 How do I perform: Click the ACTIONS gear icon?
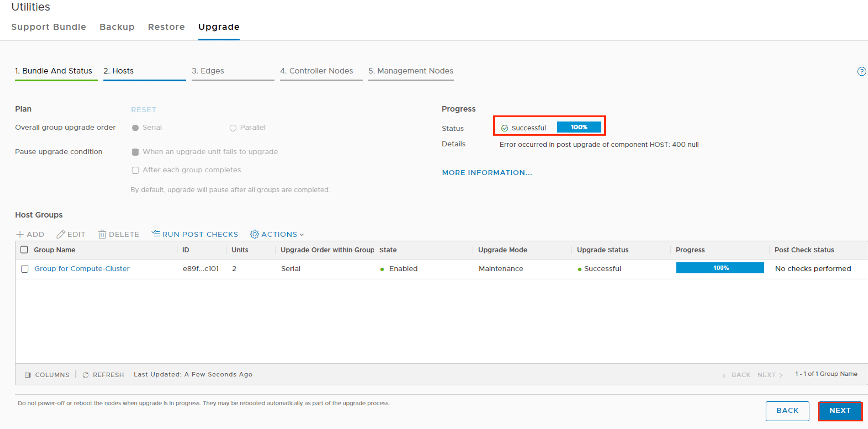(x=254, y=234)
